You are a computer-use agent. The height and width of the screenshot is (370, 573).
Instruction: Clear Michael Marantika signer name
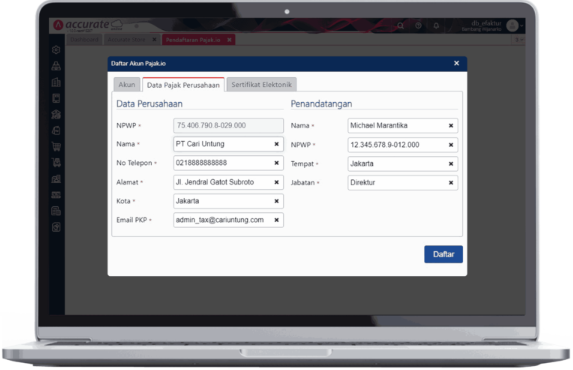(451, 125)
